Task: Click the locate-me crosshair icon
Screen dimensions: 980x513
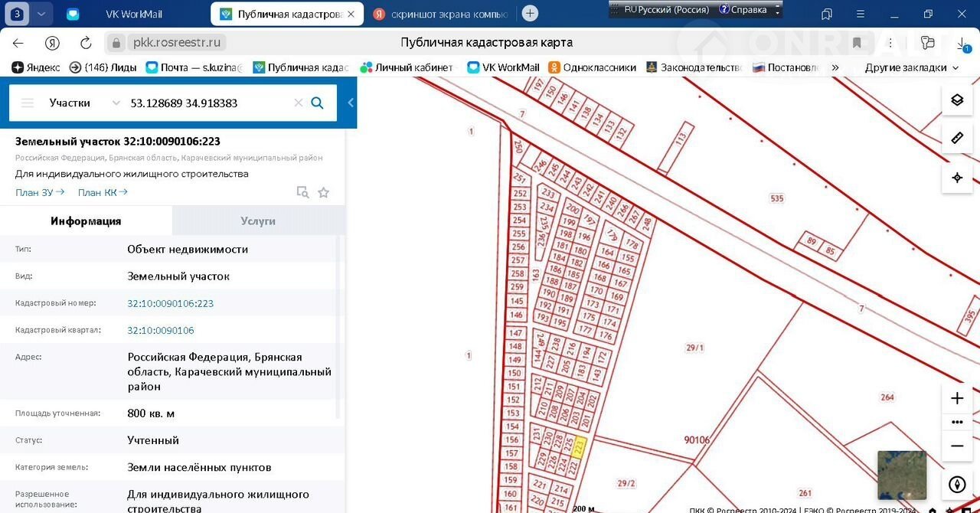Action: click(956, 178)
